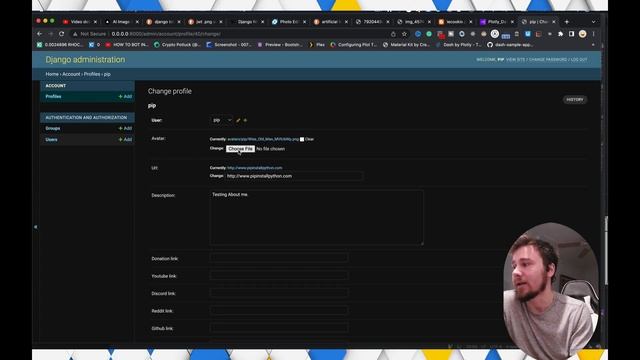Click the Not Secure warning icon

[x=75, y=34]
